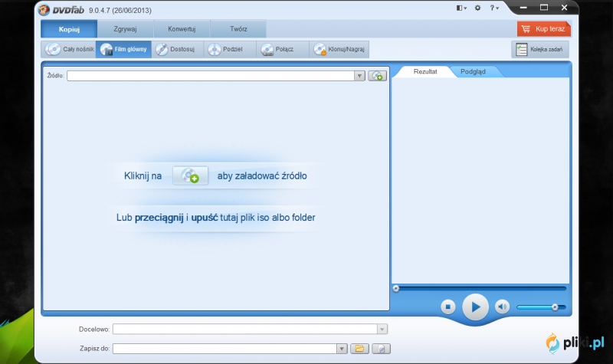Click the DVDFab logo icon
Viewport: 613px width, 364px height.
[x=44, y=10]
